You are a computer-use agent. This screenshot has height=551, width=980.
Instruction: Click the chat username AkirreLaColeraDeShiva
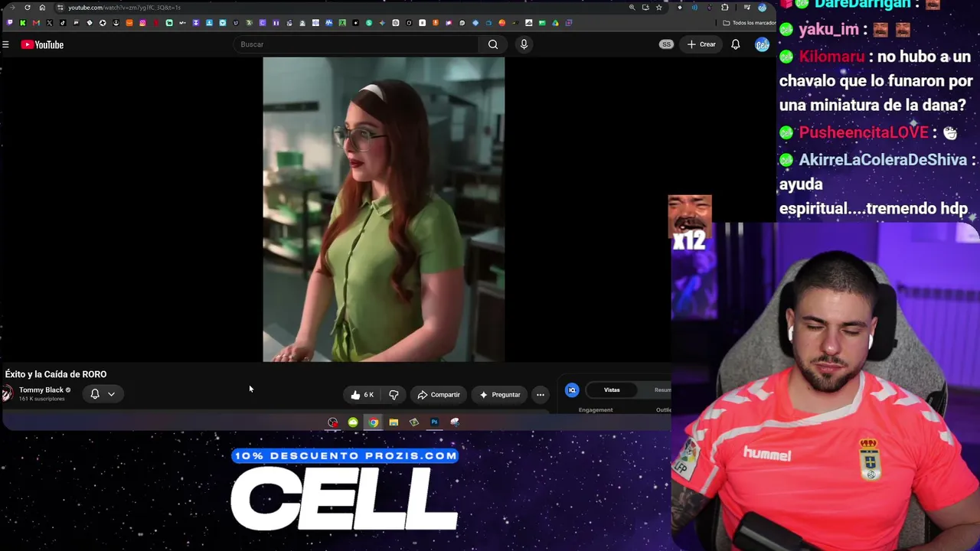[883, 160]
